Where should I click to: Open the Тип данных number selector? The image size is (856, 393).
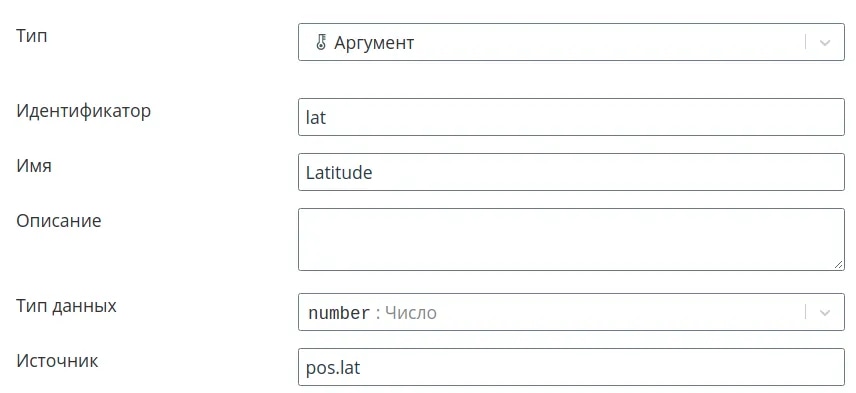pyautogui.click(x=571, y=312)
